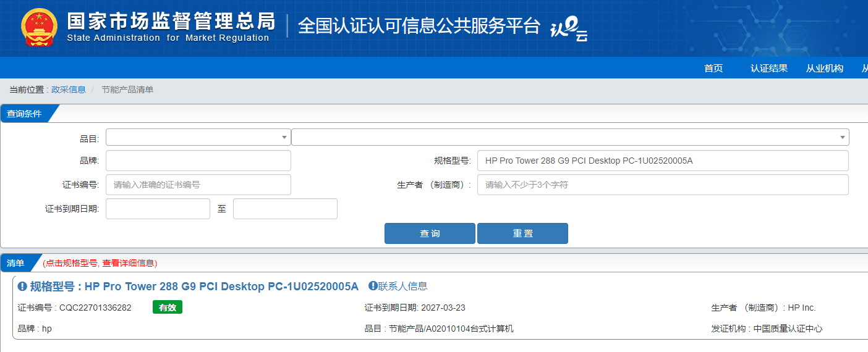868x352 pixels.
Task: Click the red hint 点击规格型号,查看详细信息
Action: (x=100, y=263)
